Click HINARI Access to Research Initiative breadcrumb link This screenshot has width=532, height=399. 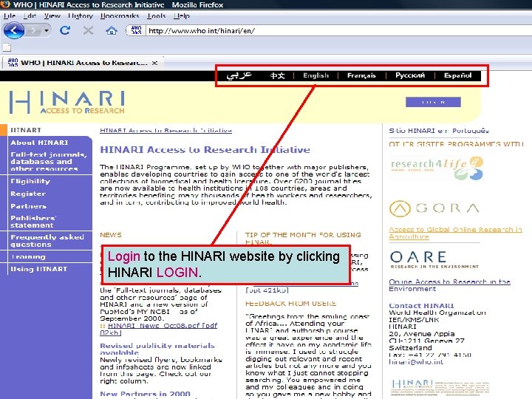[x=166, y=131]
